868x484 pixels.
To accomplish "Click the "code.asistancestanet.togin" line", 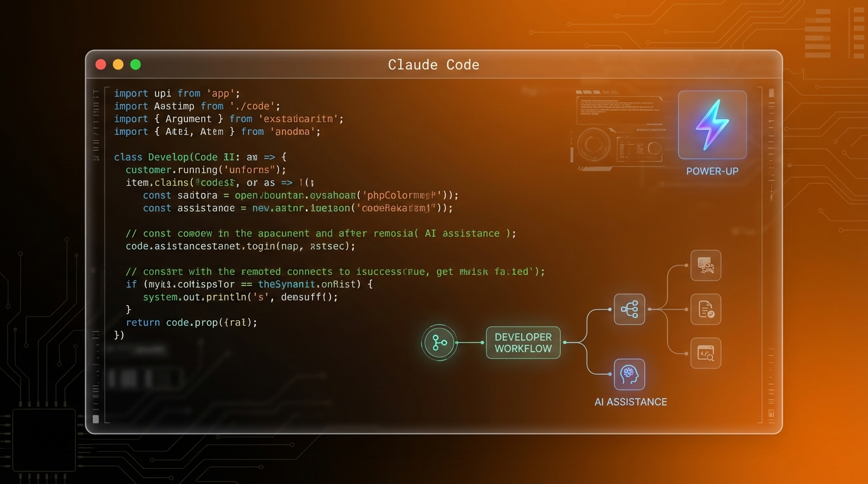I will pos(240,246).
